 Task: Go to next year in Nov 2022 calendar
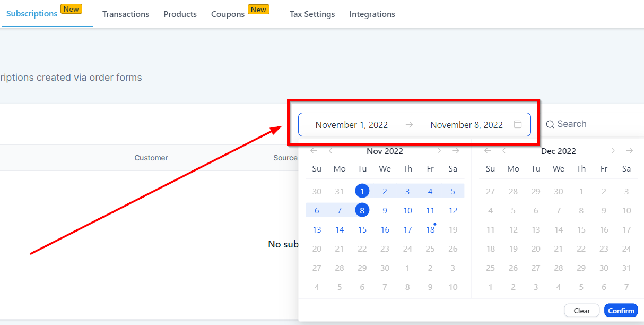pyautogui.click(x=456, y=151)
